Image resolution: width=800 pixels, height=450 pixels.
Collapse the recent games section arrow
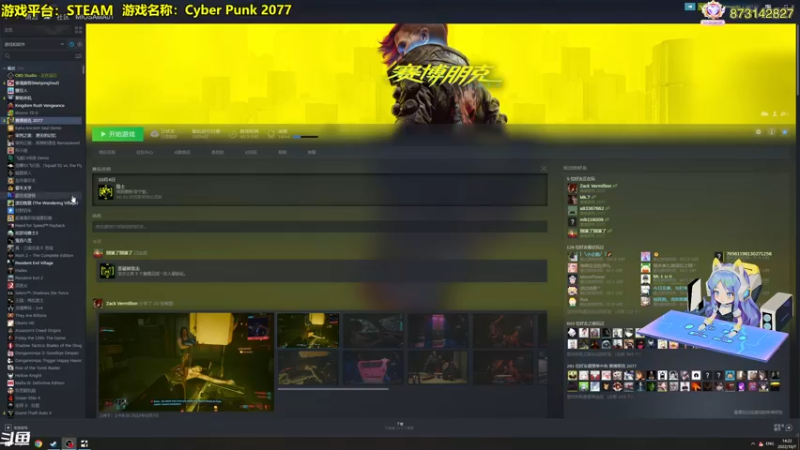click(x=5, y=68)
